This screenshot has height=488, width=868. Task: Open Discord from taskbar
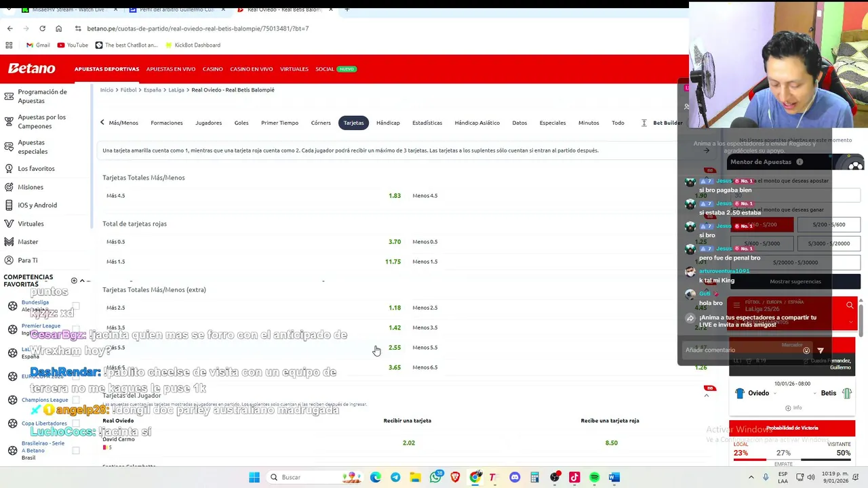(515, 477)
